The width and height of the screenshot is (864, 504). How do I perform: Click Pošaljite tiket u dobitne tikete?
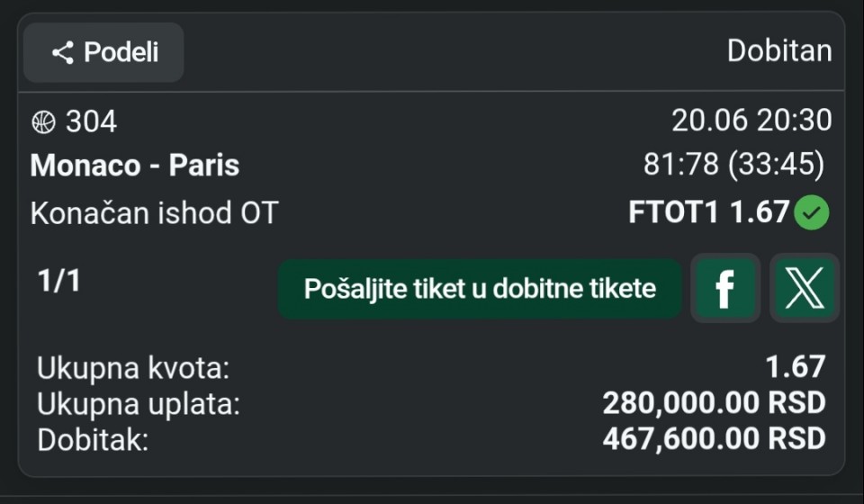tap(480, 289)
